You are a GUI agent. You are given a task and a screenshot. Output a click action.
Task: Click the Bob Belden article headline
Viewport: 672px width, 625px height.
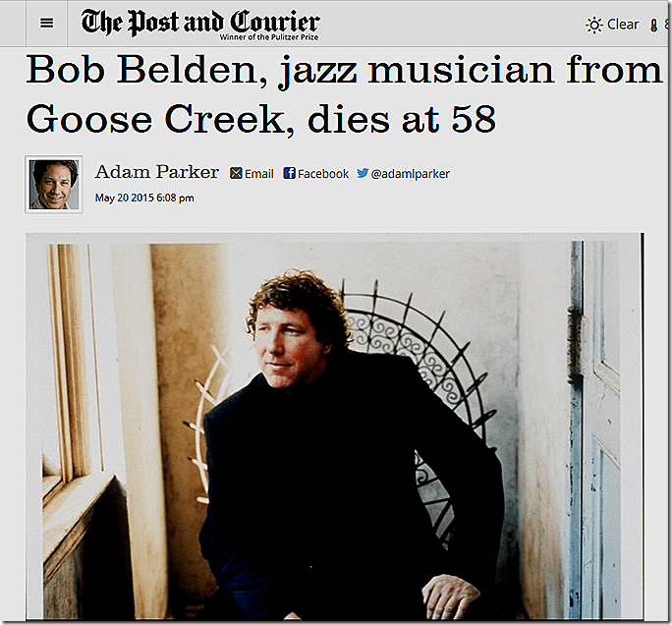tap(344, 94)
